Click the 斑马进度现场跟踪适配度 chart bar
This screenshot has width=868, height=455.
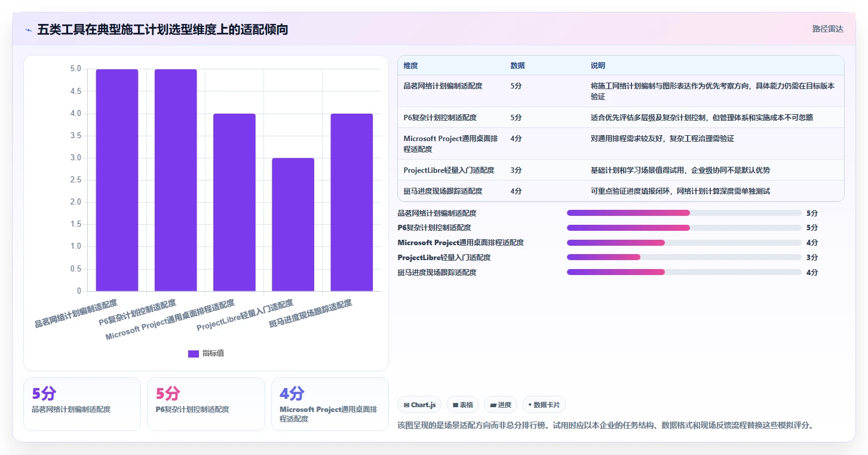tap(351, 202)
